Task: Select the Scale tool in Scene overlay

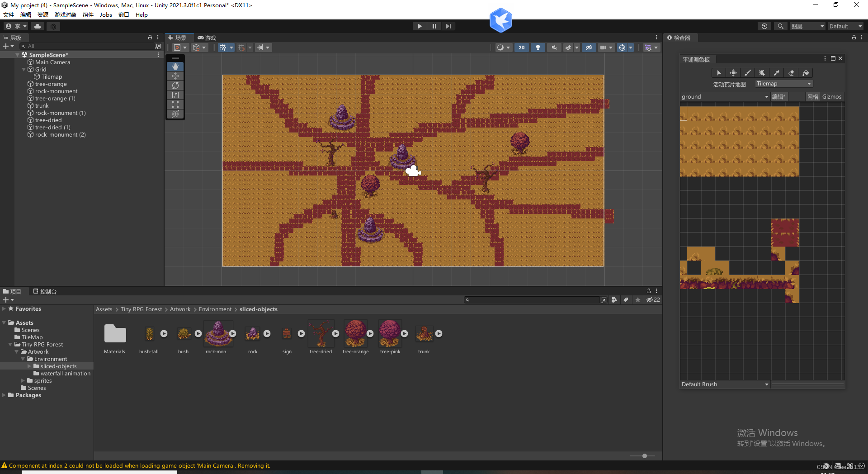Action: [x=175, y=95]
